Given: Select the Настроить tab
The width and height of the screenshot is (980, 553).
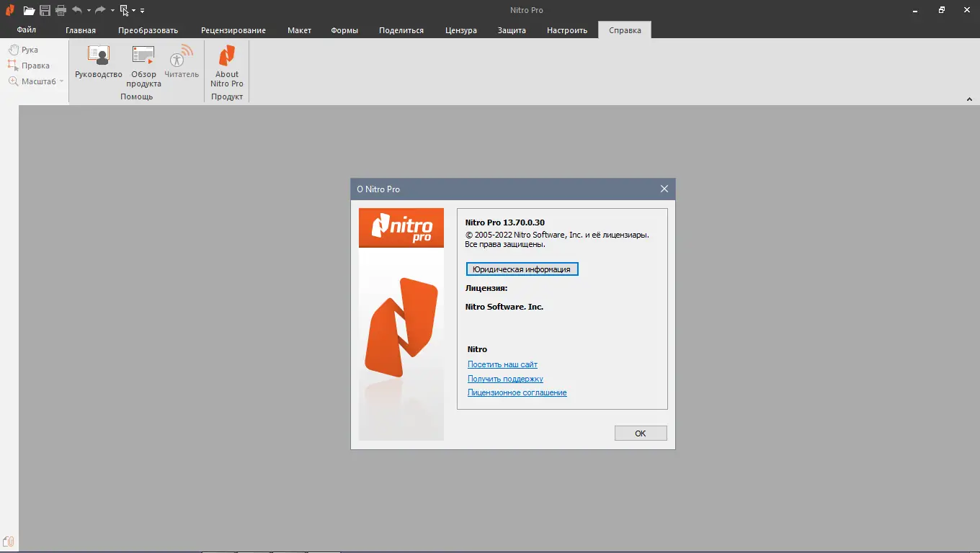Looking at the screenshot, I should pyautogui.click(x=567, y=30).
